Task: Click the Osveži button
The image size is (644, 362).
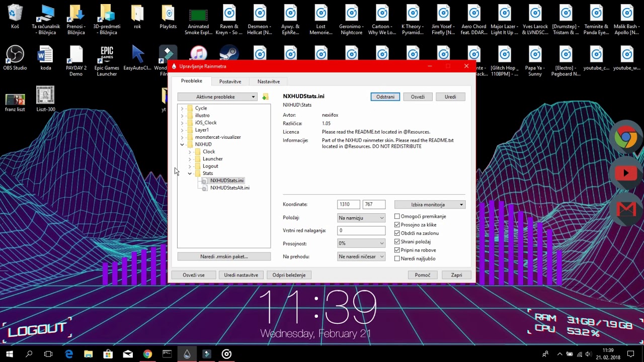Action: pyautogui.click(x=418, y=97)
